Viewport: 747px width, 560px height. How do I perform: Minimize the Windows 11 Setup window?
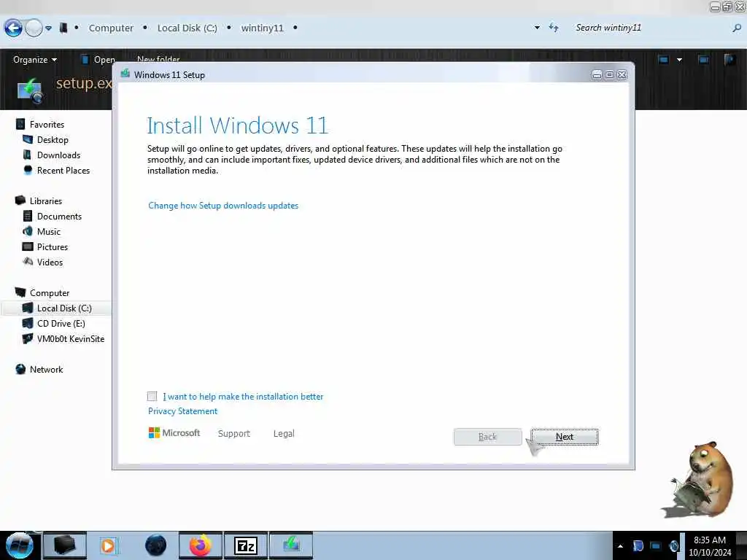pos(597,75)
